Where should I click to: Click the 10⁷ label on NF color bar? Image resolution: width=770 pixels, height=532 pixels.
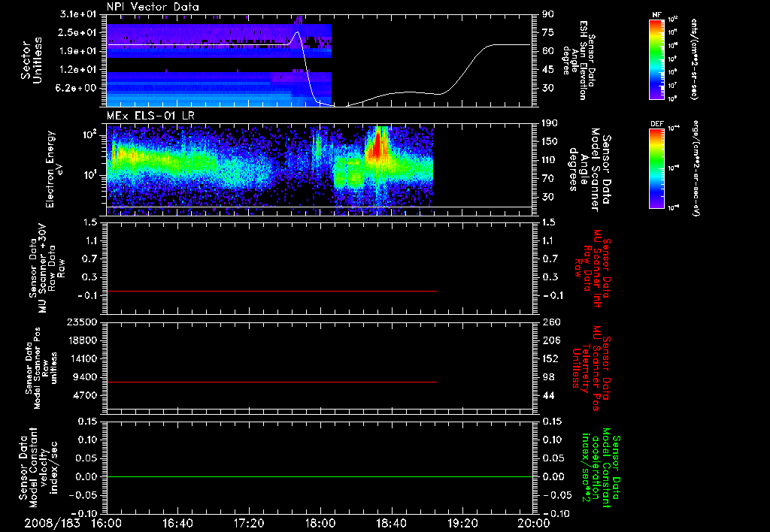[673, 86]
